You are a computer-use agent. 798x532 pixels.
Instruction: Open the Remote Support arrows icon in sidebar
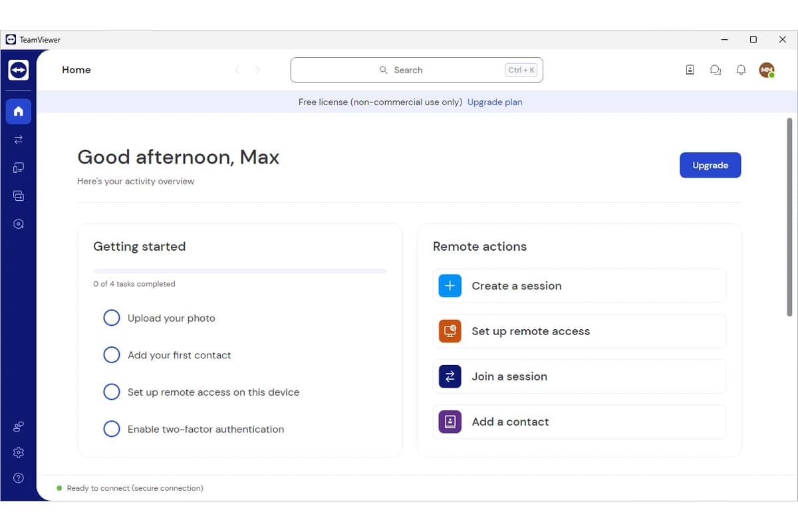pos(19,140)
